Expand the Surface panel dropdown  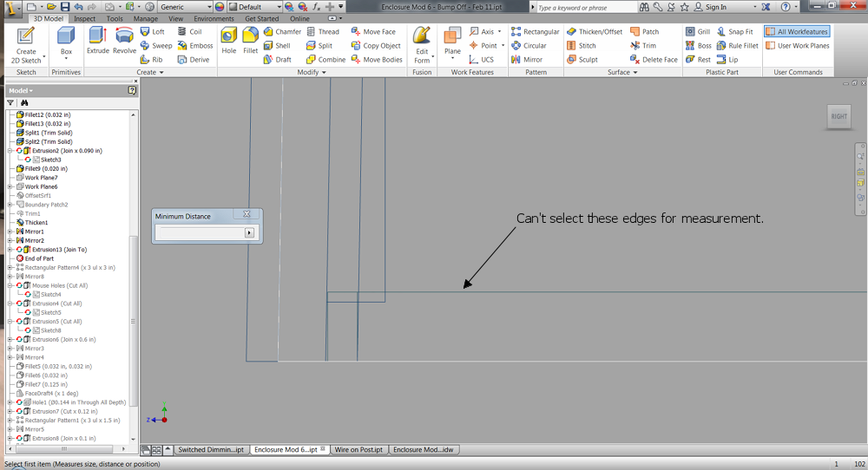point(622,72)
